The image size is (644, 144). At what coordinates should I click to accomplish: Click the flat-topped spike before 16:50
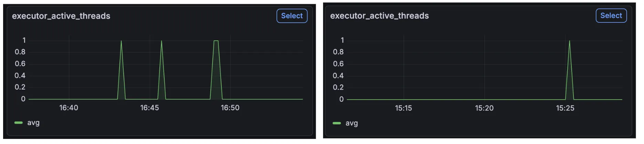click(216, 41)
